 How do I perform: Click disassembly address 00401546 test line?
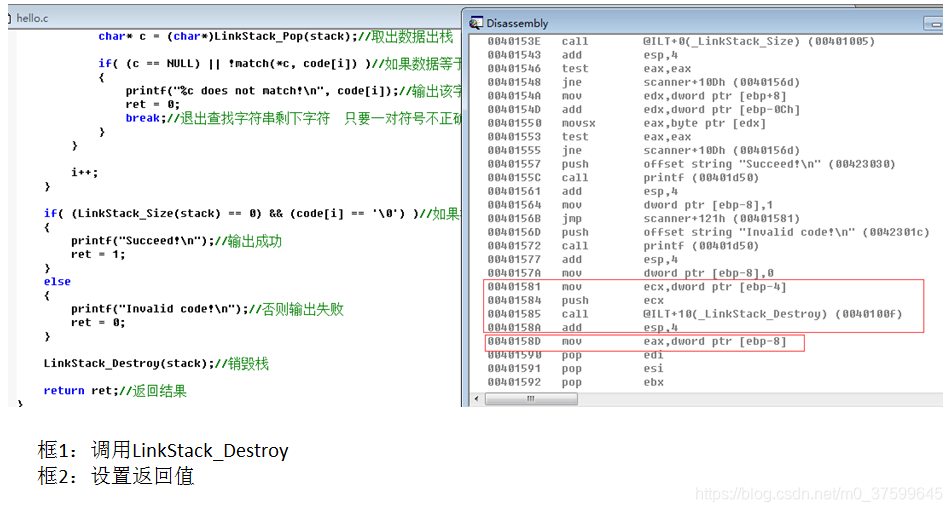589,69
